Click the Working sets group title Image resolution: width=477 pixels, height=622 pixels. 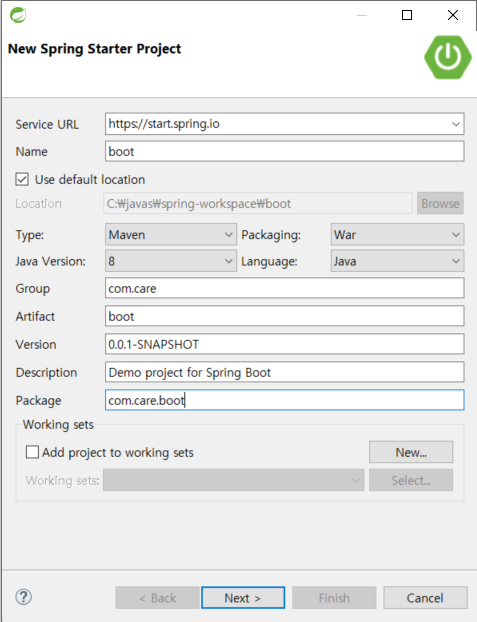(x=58, y=424)
